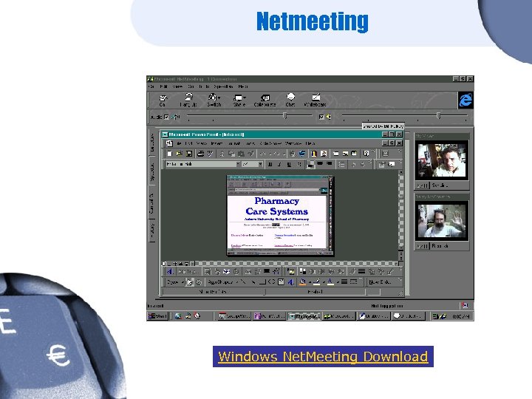Click the My Video preview thumbnail
This screenshot has height=399, width=532.
point(442,160)
